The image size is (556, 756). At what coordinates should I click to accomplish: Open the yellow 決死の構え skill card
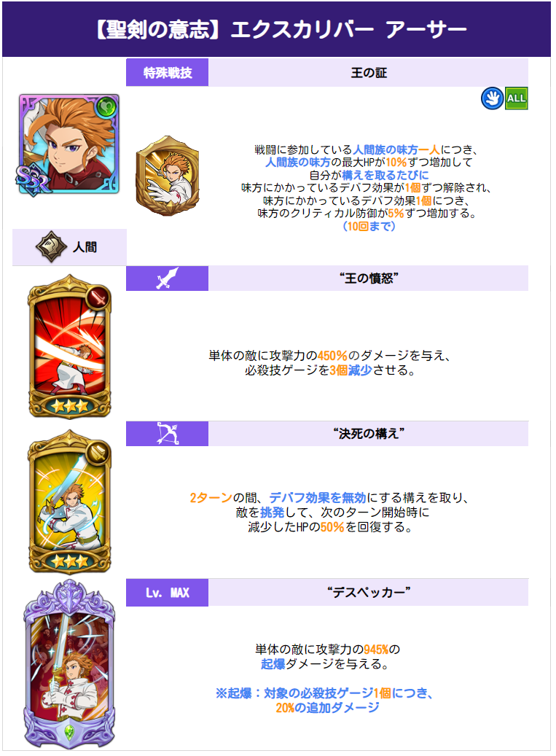(69, 502)
